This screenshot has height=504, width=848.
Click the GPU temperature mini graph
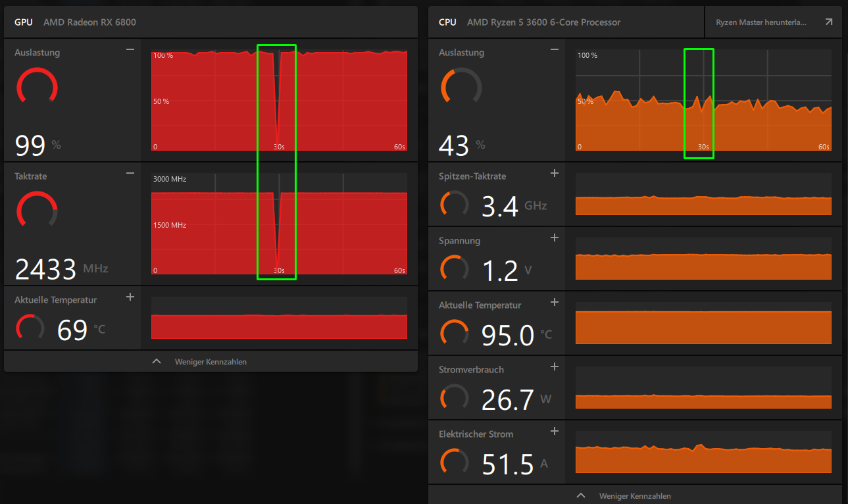tap(279, 318)
